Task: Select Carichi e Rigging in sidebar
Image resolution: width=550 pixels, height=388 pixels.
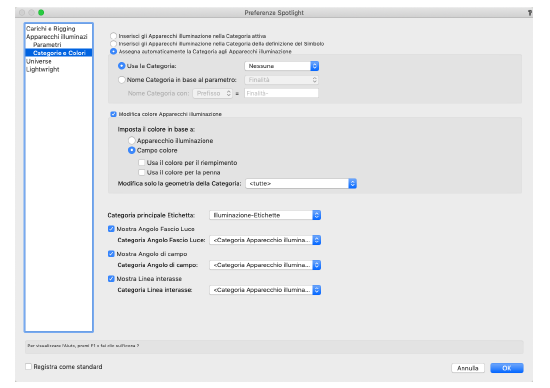Action: [x=51, y=28]
